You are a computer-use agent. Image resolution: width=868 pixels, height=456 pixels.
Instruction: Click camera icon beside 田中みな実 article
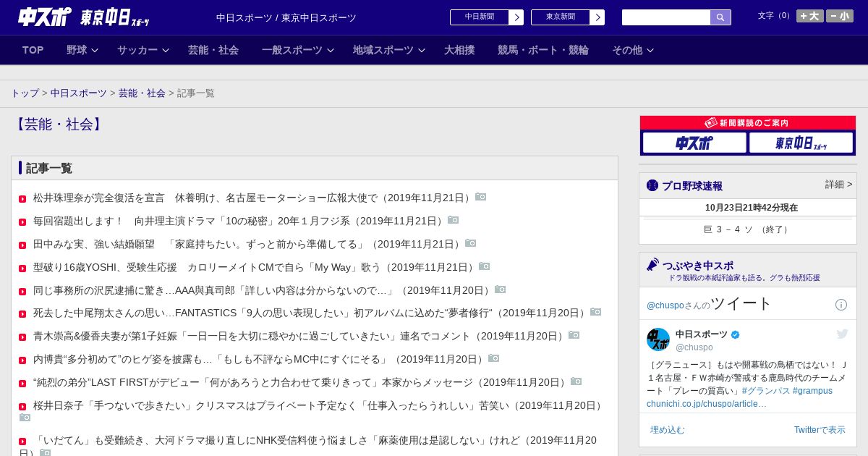470,243
